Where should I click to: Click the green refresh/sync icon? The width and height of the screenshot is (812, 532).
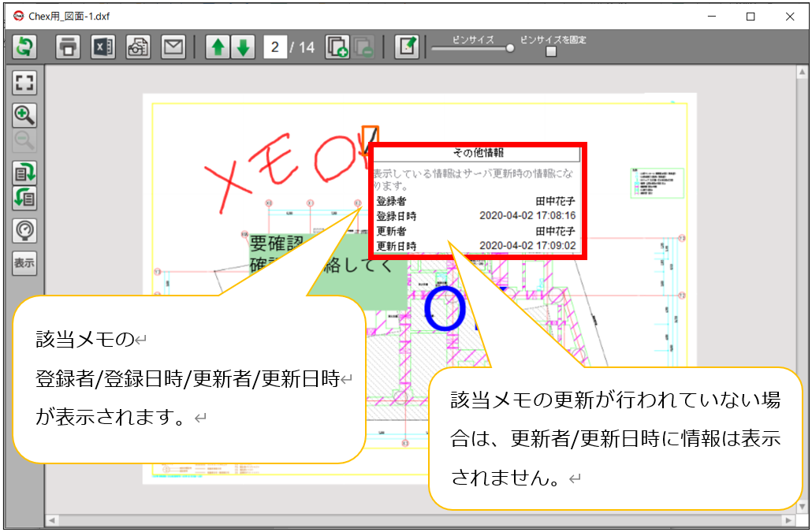point(24,47)
